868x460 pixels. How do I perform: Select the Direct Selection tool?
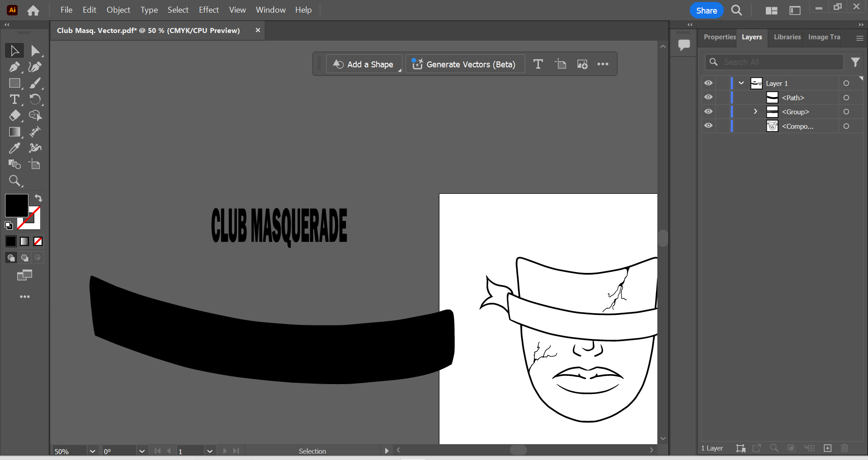tap(35, 50)
